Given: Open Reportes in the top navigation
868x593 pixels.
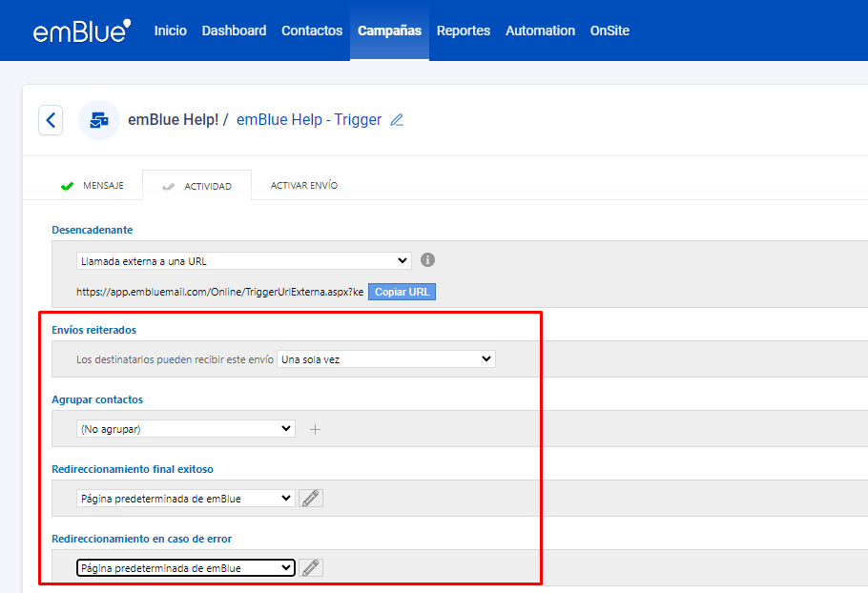Looking at the screenshot, I should [464, 31].
